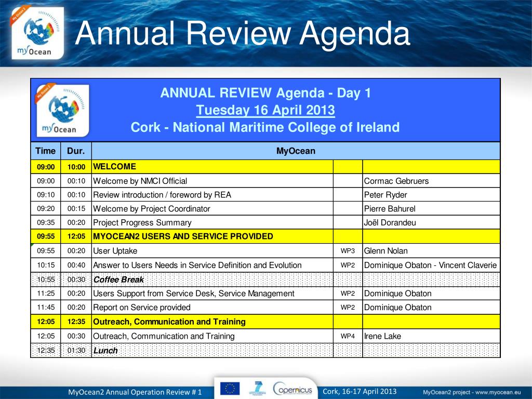
Task: Click 'Dominique Obaton - Vincent Claverie' cell
Action: point(430,265)
